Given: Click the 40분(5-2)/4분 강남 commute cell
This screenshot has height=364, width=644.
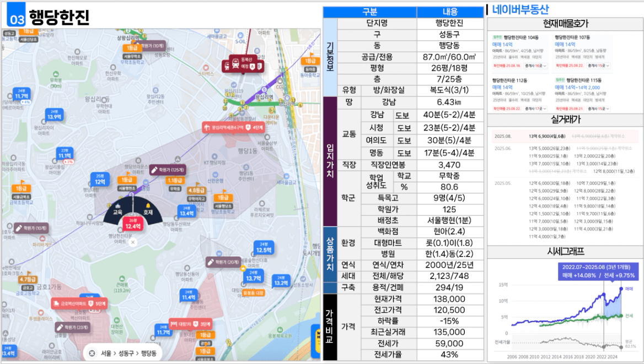Looking at the screenshot, I should 449,115.
